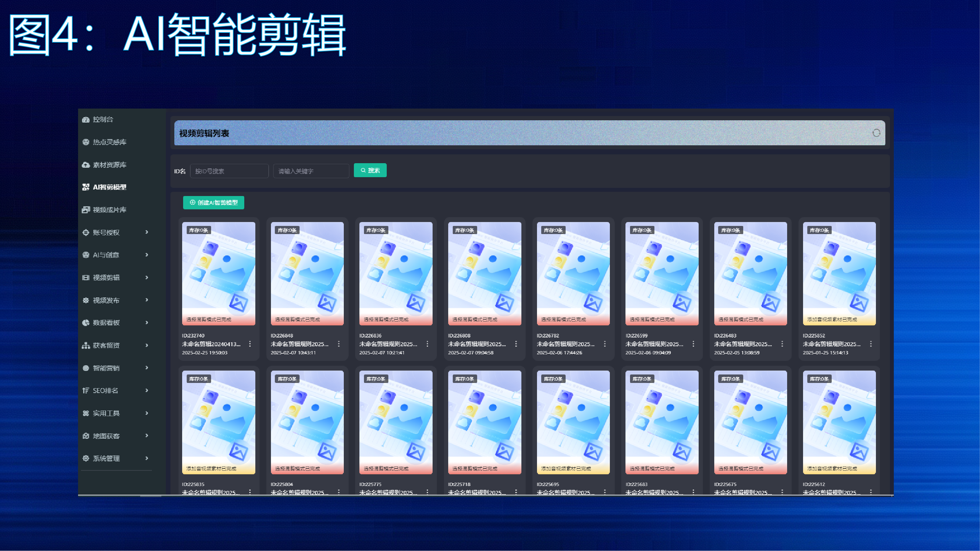Click the ID:226599 label
The width and height of the screenshot is (980, 551).
click(x=637, y=336)
